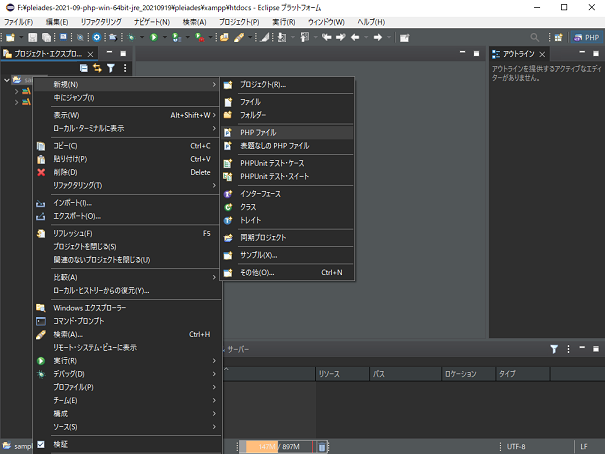Close the プロジェクト・エクスプローラー tab

90,54
